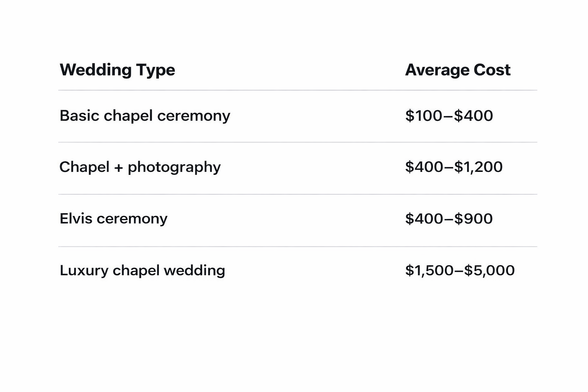Click the $1,500–$5,000 cost value
The image size is (588, 392).
pos(460,270)
